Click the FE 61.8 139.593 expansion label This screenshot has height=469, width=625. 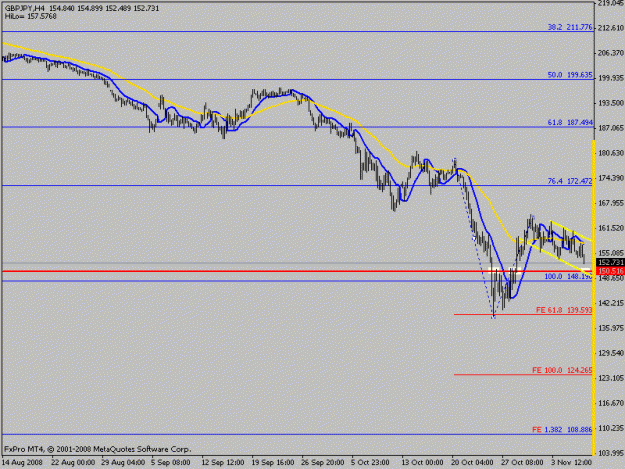pyautogui.click(x=564, y=310)
